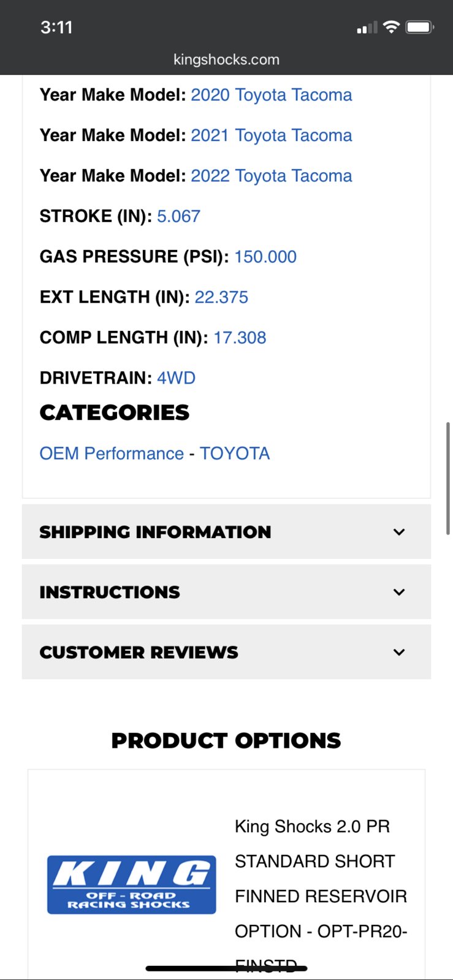Follow the TOYOTA category link
453x980 pixels.
[235, 454]
